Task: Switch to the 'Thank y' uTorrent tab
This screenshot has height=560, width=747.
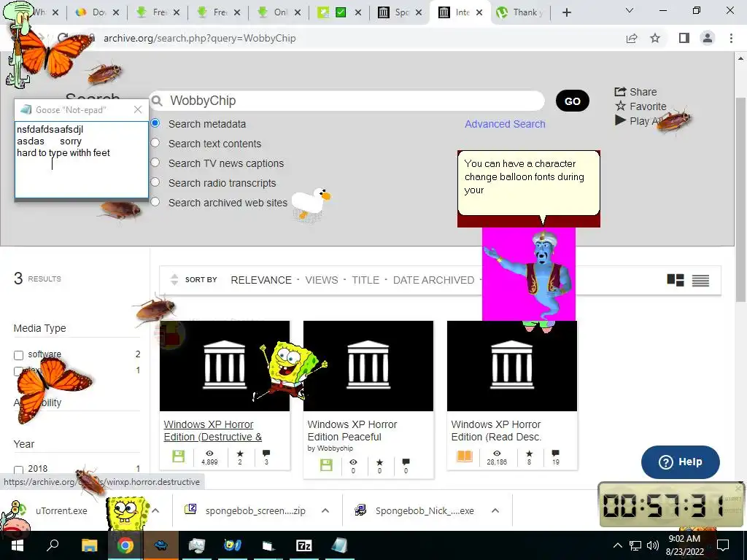Action: pyautogui.click(x=520, y=13)
